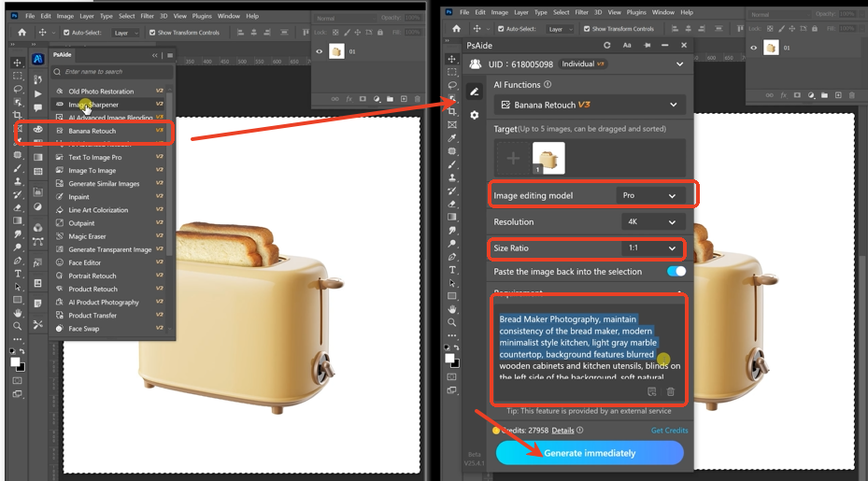Toggle Auto-Select checkbox in the right window
868x481 pixels.
[501, 29]
